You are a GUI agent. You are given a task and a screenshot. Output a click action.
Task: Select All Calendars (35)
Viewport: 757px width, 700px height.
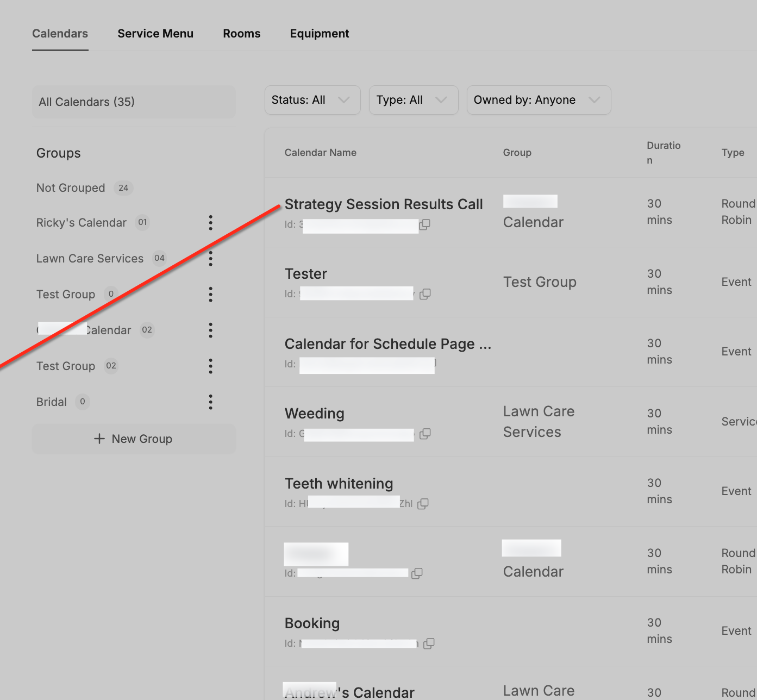(134, 102)
